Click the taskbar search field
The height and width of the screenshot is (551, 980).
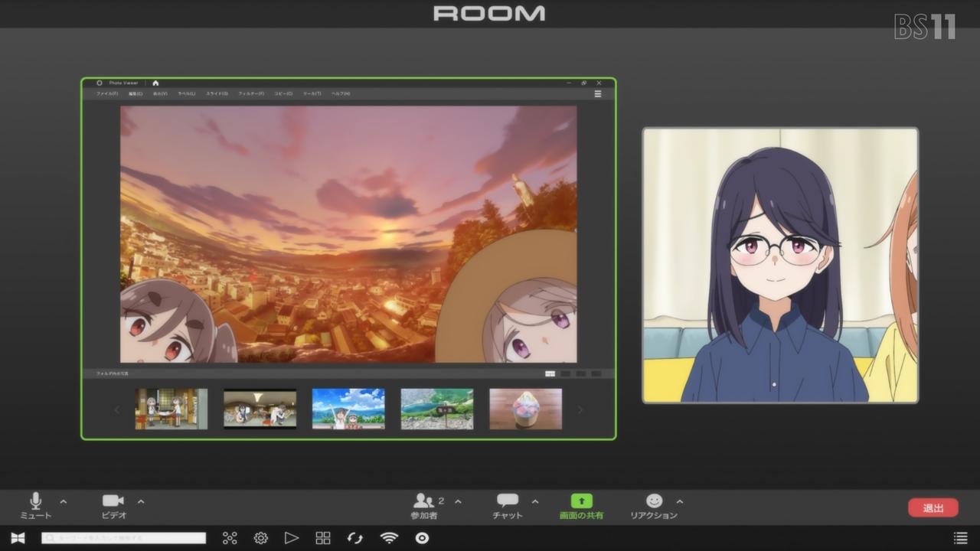(124, 538)
